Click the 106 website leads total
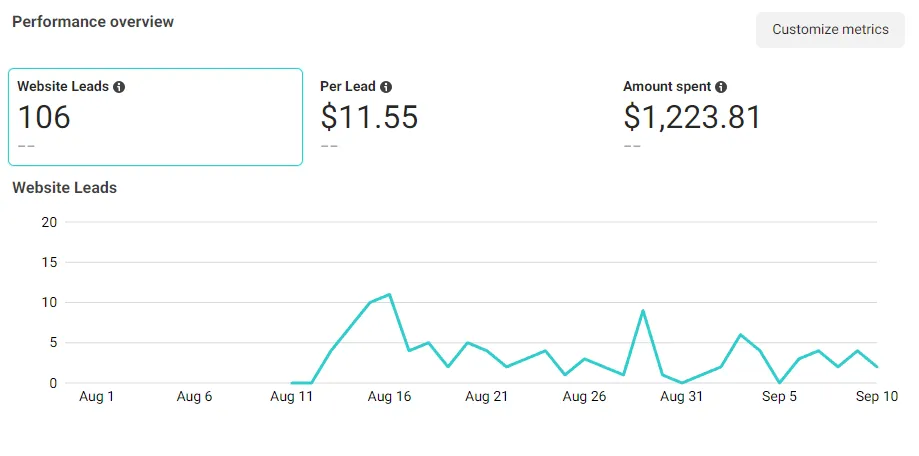 [x=45, y=117]
